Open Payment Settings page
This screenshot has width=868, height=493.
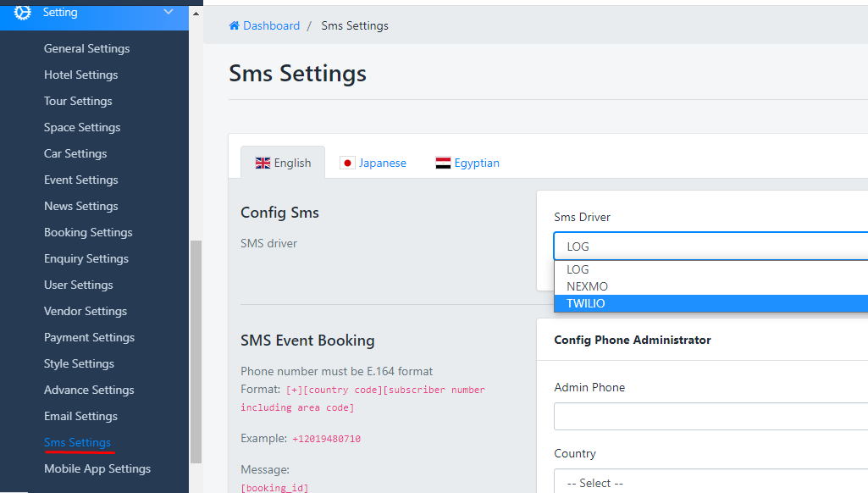point(89,337)
